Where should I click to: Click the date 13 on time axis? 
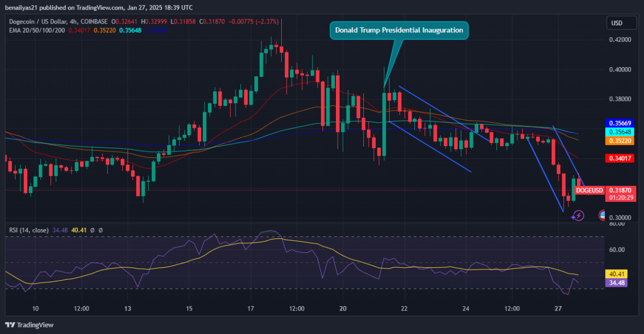coord(128,309)
